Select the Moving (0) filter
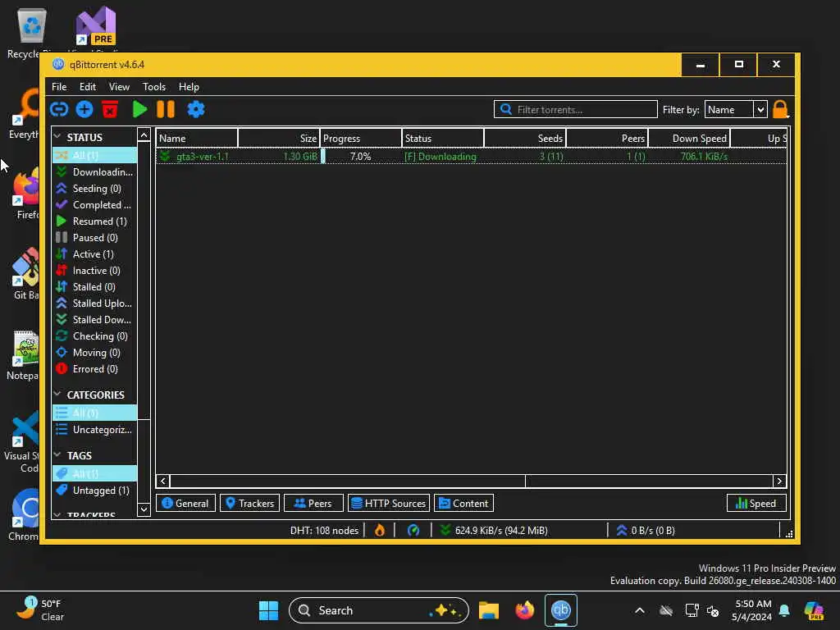 point(95,353)
